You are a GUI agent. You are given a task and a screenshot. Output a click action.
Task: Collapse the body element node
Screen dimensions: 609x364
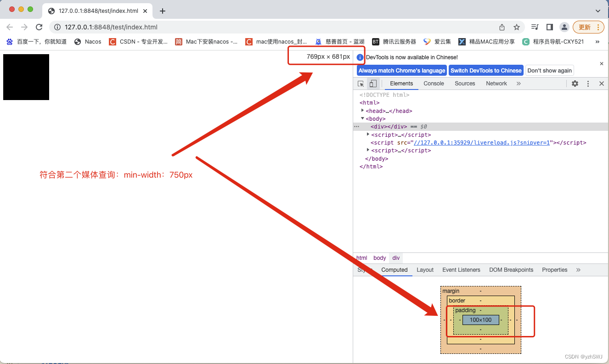[x=363, y=118]
